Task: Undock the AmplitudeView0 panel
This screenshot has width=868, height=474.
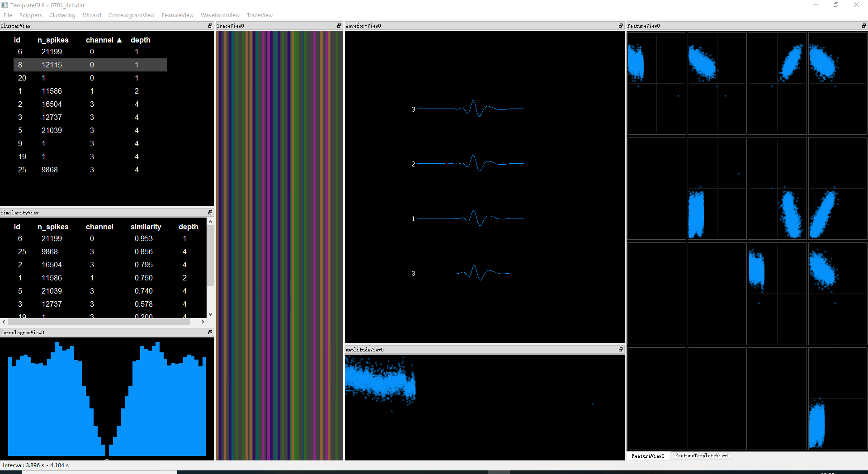Action: 621,349
